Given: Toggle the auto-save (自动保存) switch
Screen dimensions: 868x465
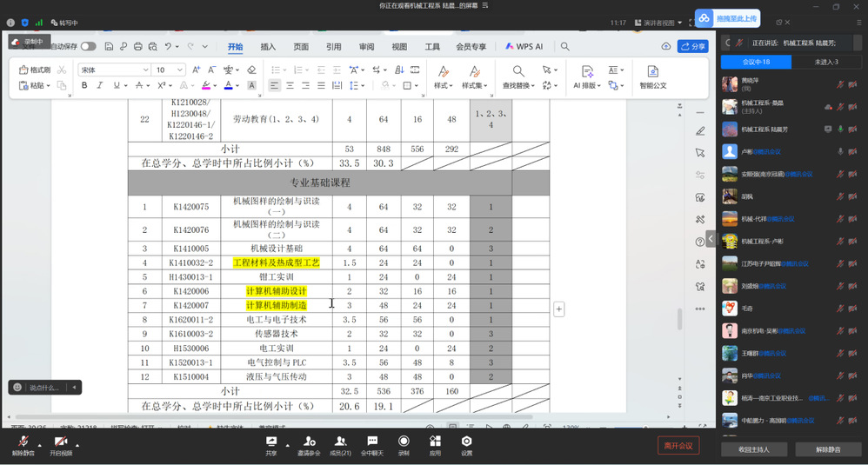Looking at the screenshot, I should click(x=88, y=47).
